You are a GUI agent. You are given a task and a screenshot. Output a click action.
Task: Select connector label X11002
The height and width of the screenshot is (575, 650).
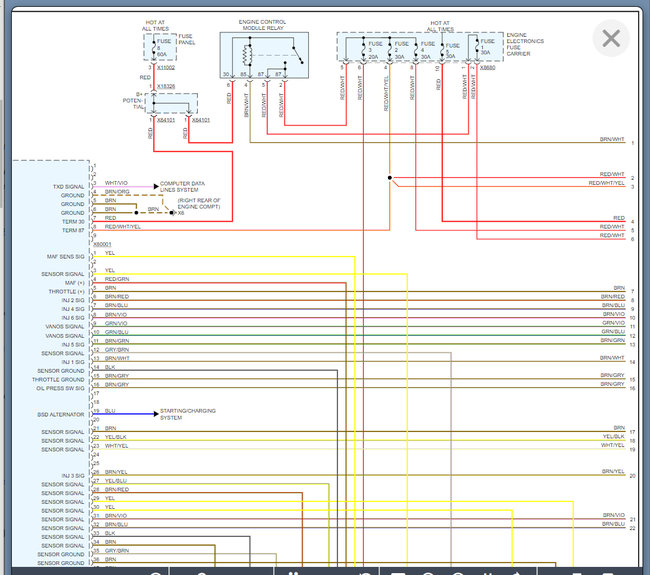click(164, 67)
